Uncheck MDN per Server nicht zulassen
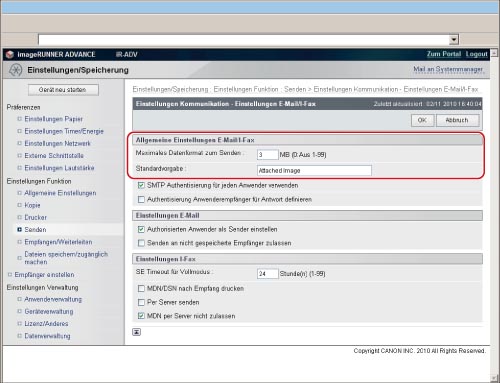500x383 pixels. pyautogui.click(x=141, y=315)
